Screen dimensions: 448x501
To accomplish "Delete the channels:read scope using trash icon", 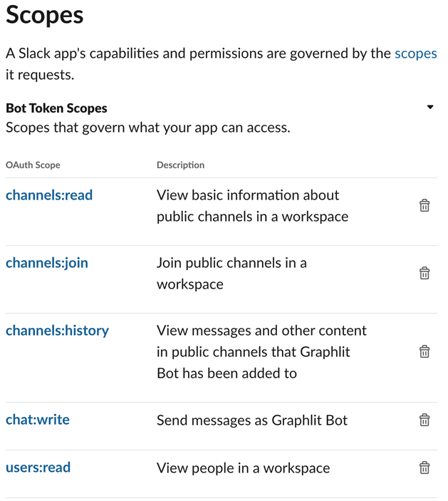I will (x=424, y=206).
